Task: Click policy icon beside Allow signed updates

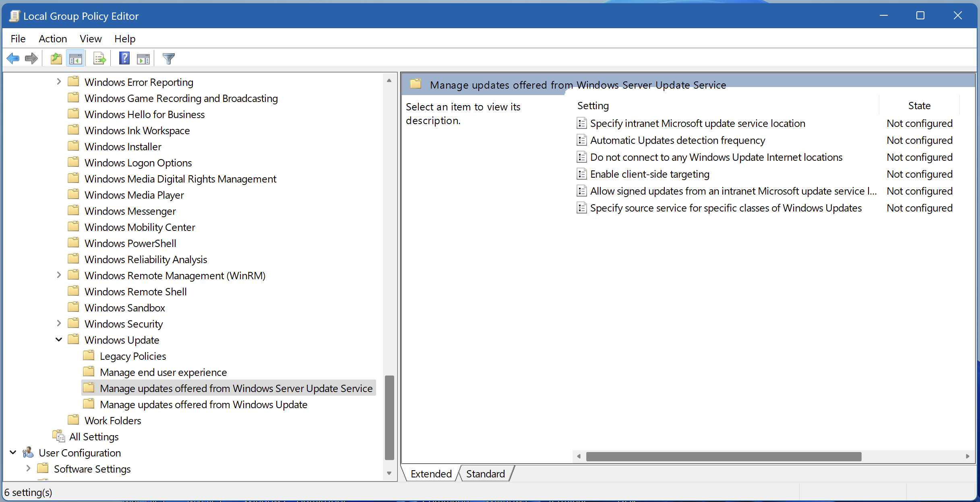Action: click(x=582, y=191)
